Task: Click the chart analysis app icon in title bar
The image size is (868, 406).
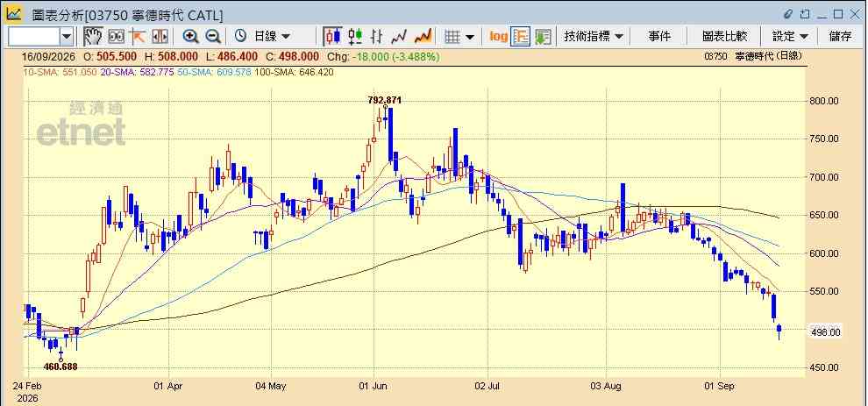Action: click(x=13, y=13)
